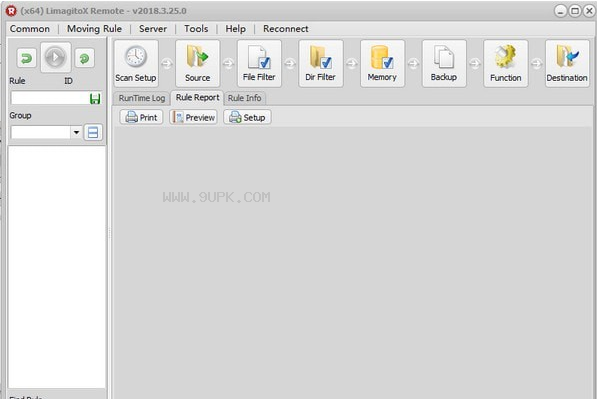597x399 pixels.
Task: Click the Print button
Action: coord(141,117)
